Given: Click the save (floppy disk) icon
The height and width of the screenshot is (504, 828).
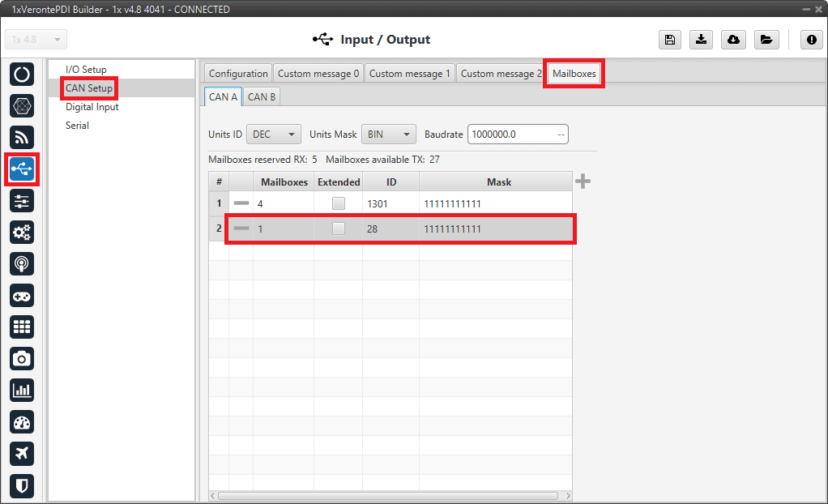Looking at the screenshot, I should click(x=670, y=40).
